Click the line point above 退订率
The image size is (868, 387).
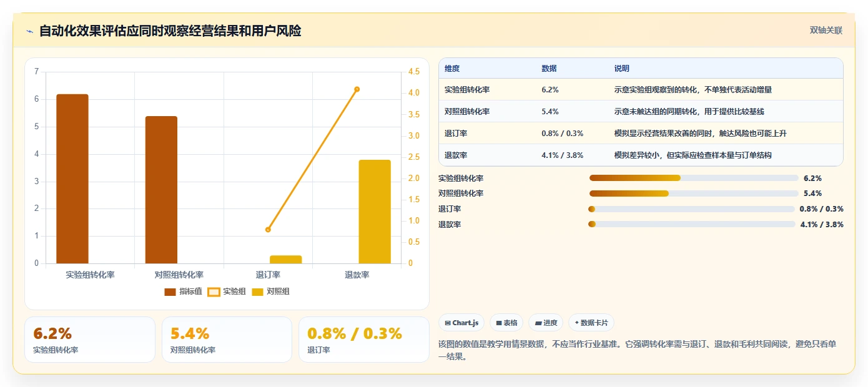pos(268,230)
